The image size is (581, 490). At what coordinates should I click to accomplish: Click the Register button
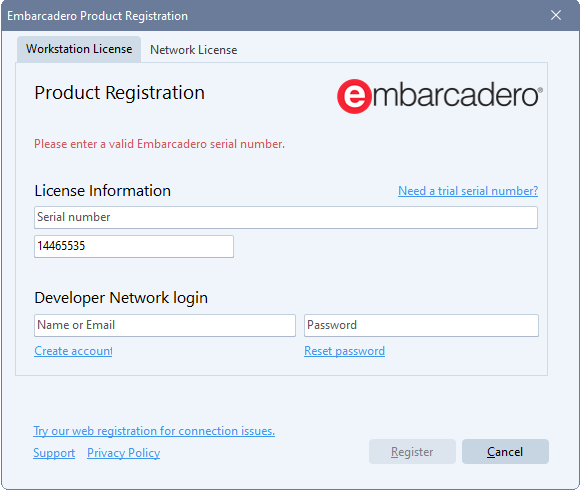[412, 451]
